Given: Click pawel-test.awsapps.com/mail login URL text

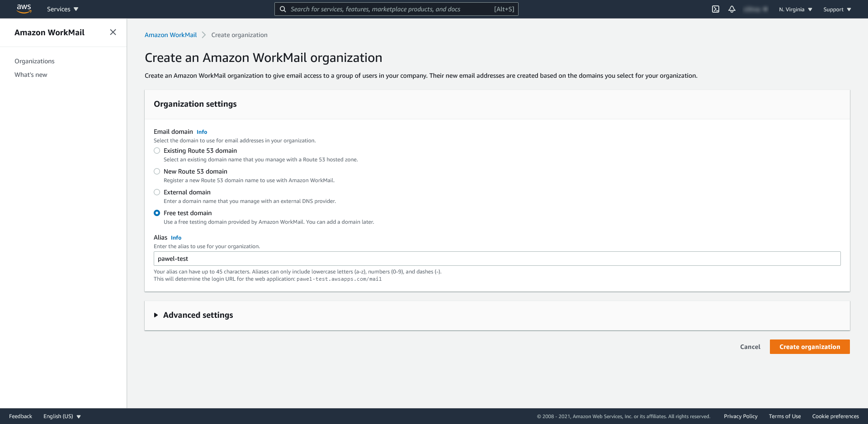Looking at the screenshot, I should [x=339, y=279].
